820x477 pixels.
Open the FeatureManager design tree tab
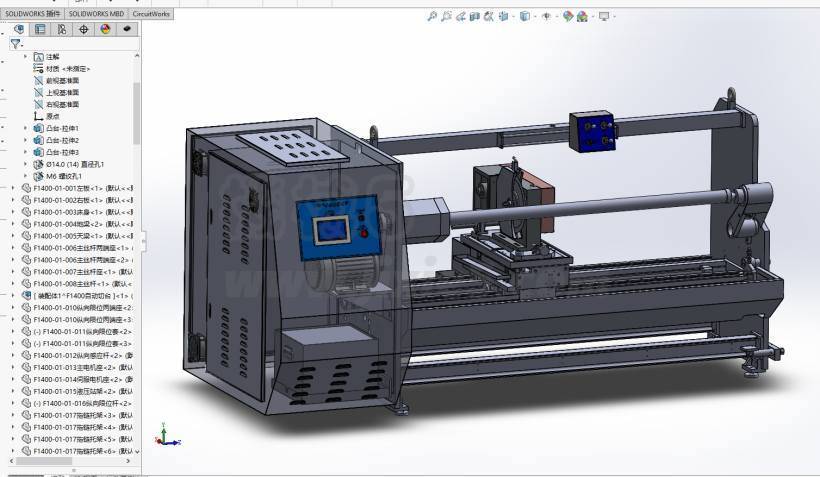point(18,29)
